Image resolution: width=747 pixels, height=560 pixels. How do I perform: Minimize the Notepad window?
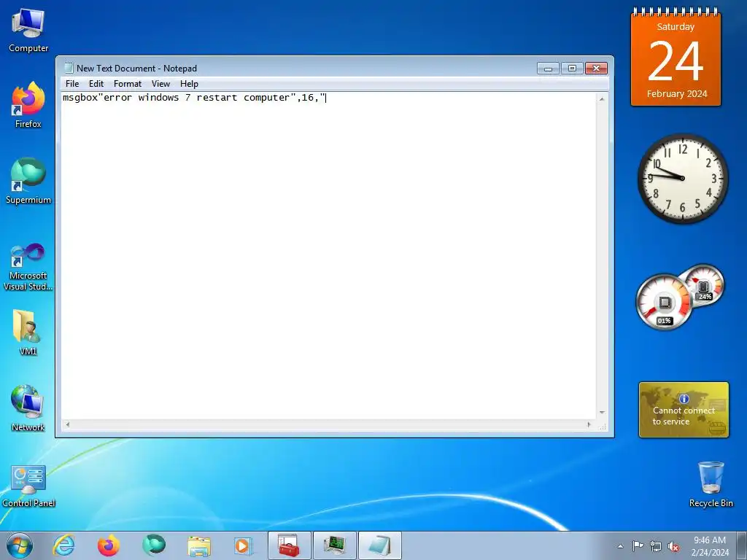tap(548, 68)
